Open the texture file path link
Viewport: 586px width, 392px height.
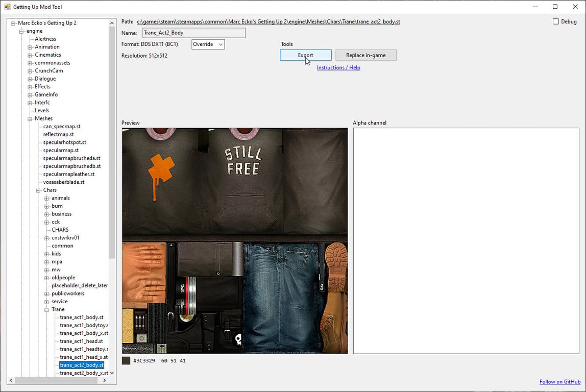pyautogui.click(x=268, y=21)
